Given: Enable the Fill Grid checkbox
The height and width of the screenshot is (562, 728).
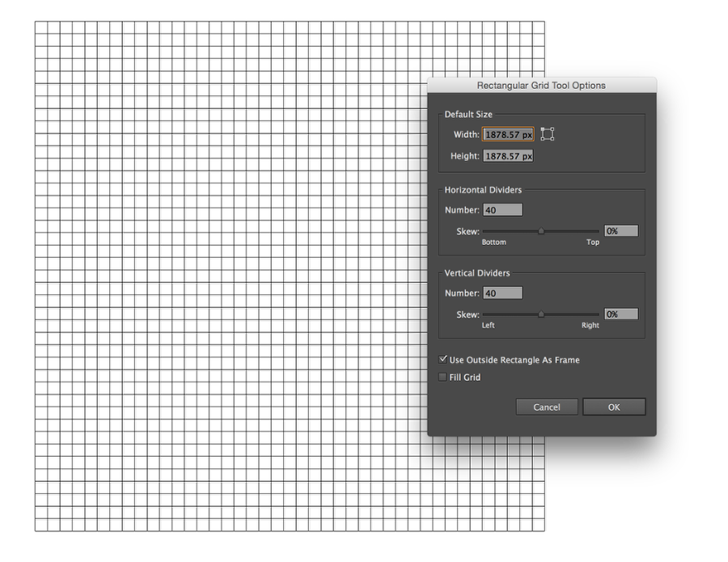Looking at the screenshot, I should 443,377.
